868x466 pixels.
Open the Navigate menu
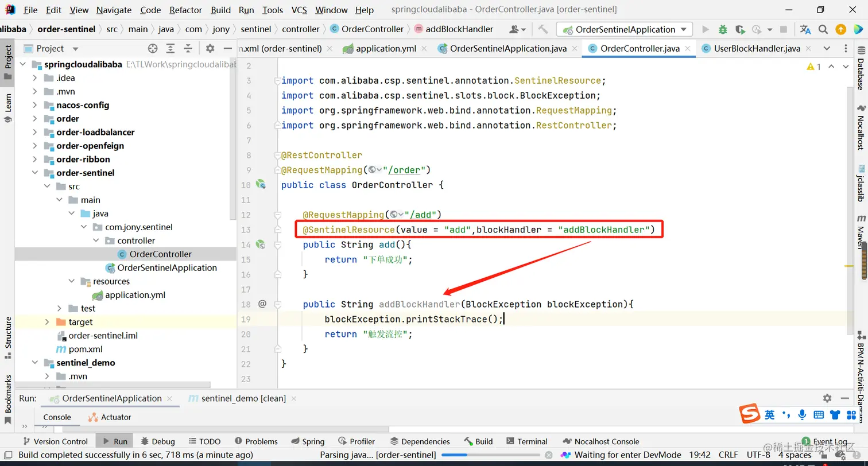[114, 10]
